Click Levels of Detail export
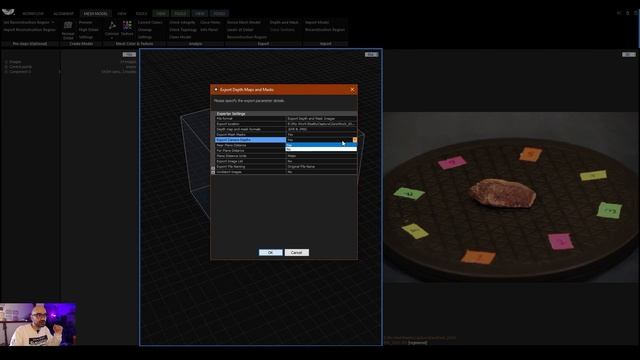Viewport: 640px width, 360px height. [240, 30]
